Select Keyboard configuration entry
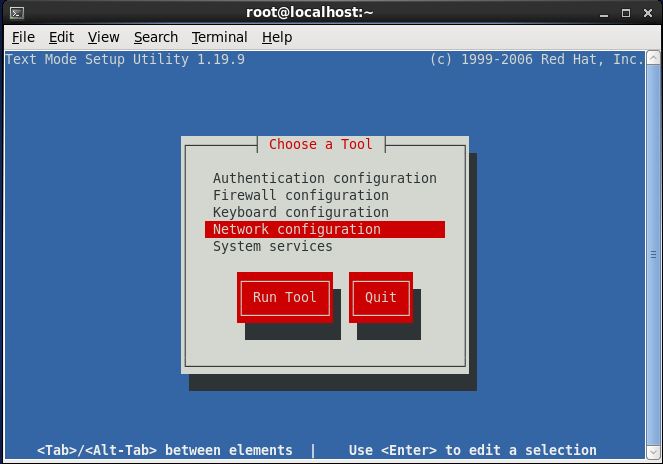The width and height of the screenshot is (663, 464). pyautogui.click(x=325, y=212)
